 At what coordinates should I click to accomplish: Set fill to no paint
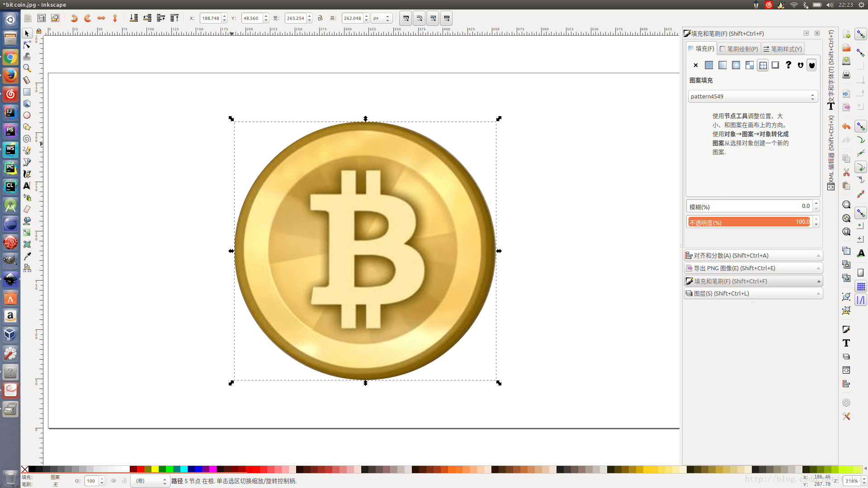click(x=696, y=65)
